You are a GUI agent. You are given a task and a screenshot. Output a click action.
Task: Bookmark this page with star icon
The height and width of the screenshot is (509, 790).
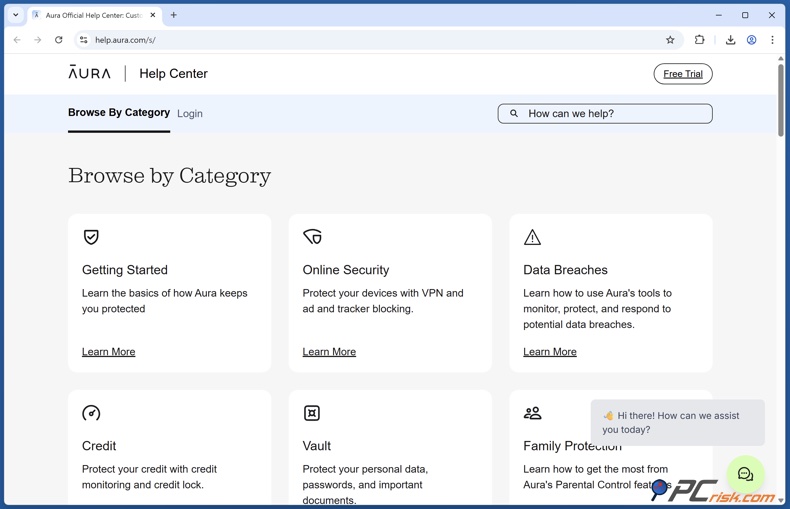pyautogui.click(x=670, y=40)
